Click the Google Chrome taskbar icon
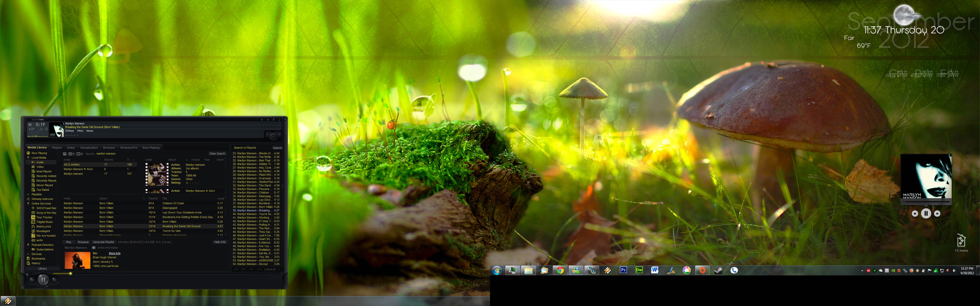980x306 pixels. point(560,270)
